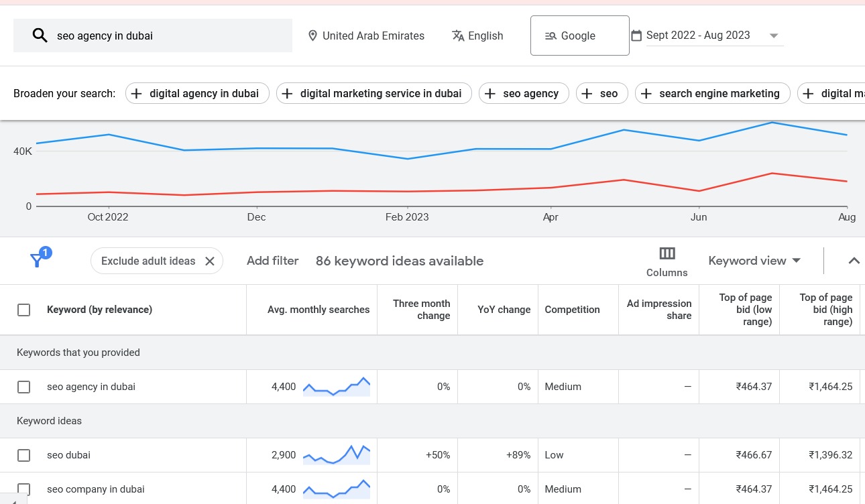
Task: Toggle the select-all keywords checkbox
Action: (x=24, y=310)
